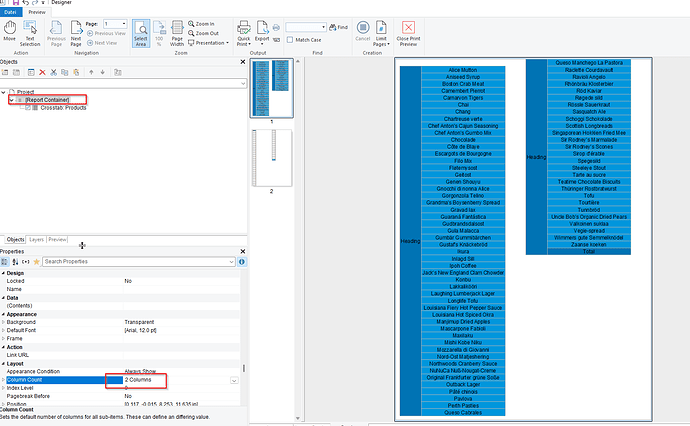The image size is (690, 426).
Task: Sort properties alphabetically
Action: point(15,262)
